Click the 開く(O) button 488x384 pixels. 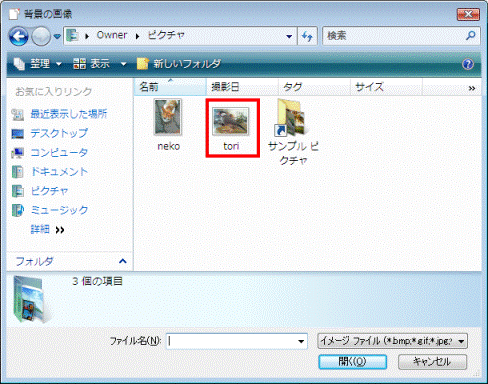(x=352, y=362)
